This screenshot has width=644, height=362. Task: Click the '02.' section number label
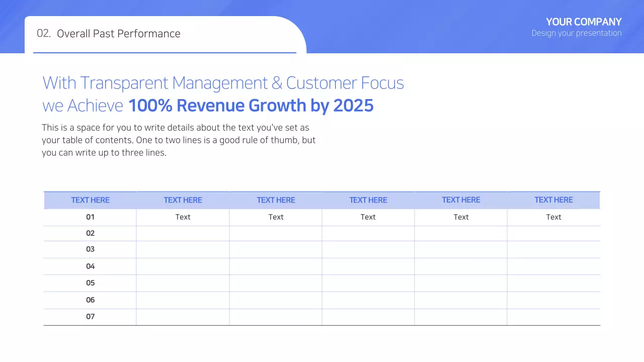(x=43, y=33)
